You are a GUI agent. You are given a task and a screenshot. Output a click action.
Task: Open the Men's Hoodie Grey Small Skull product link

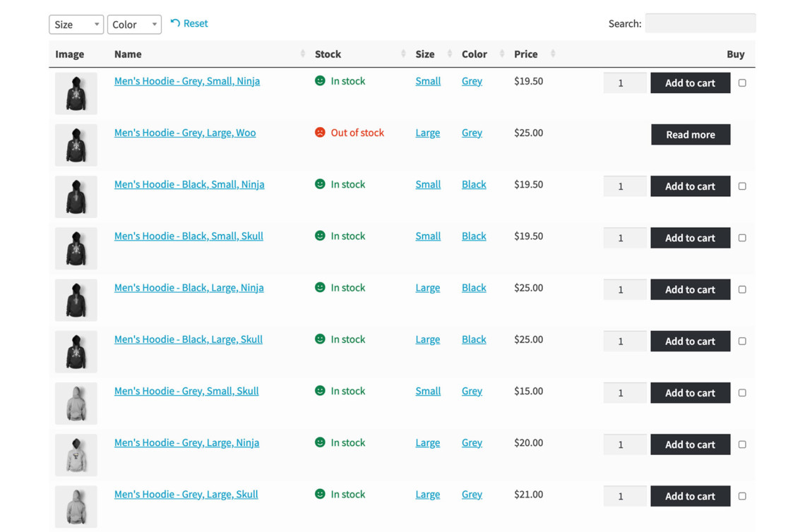(186, 391)
